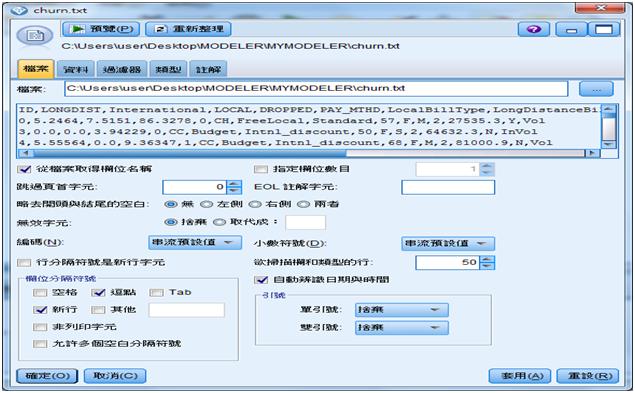
Task: Click the 取代成 replacement text field
Action: [305, 222]
